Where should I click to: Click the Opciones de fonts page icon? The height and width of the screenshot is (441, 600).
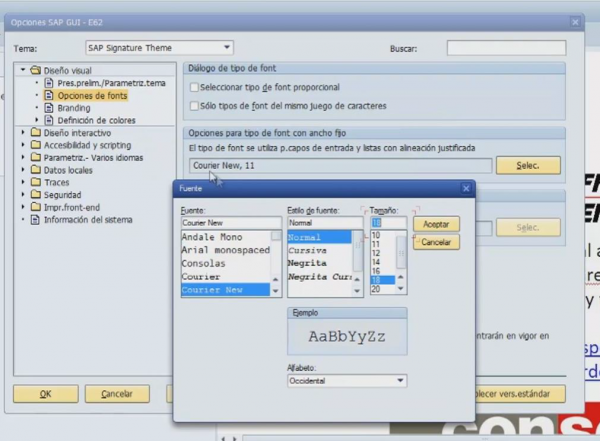(x=49, y=95)
